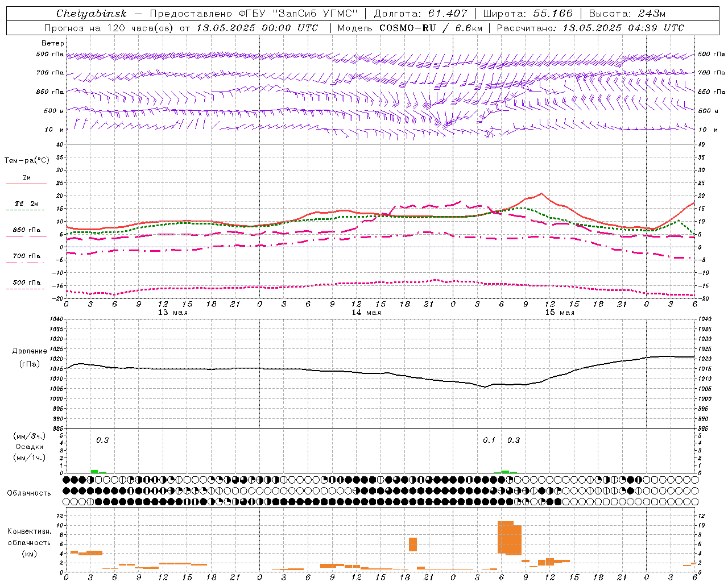Click the '(км)' convective cloud unit label
The width and height of the screenshot is (728, 582).
coord(30,554)
